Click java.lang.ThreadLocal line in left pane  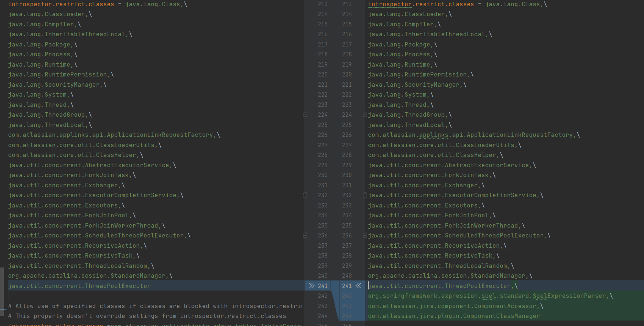[x=50, y=125]
